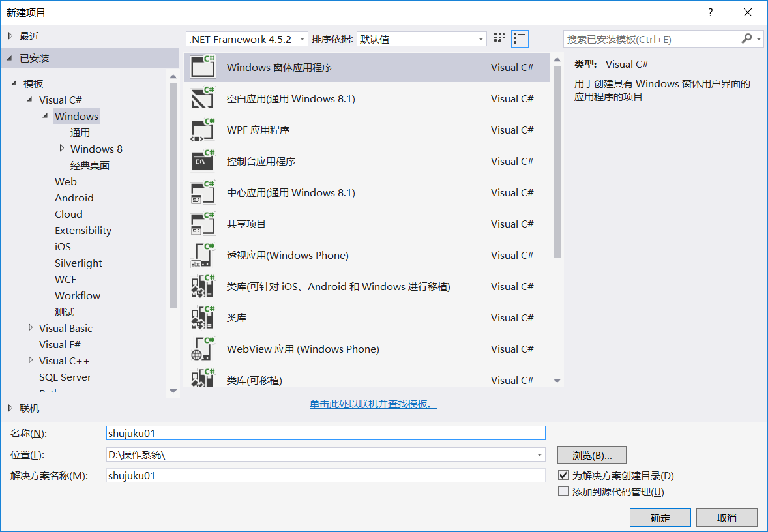Click the tree panel scroll-down arrow
Image resolution: width=768 pixels, height=532 pixels.
point(173,391)
